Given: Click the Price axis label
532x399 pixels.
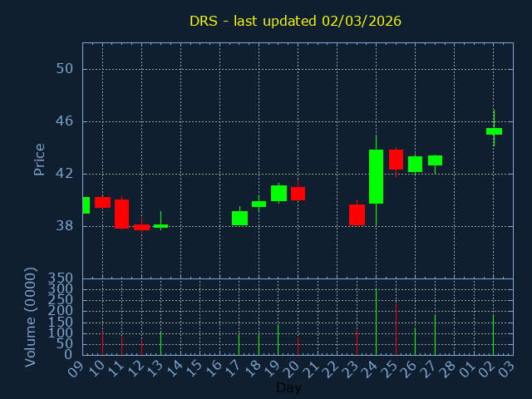Looking at the screenshot, I should 39,160.
